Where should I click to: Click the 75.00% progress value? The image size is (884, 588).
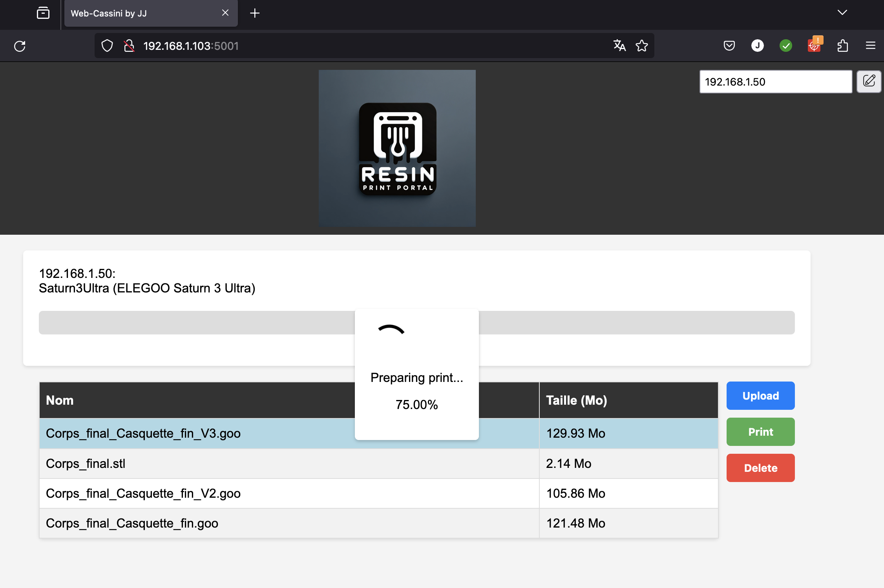coord(417,405)
